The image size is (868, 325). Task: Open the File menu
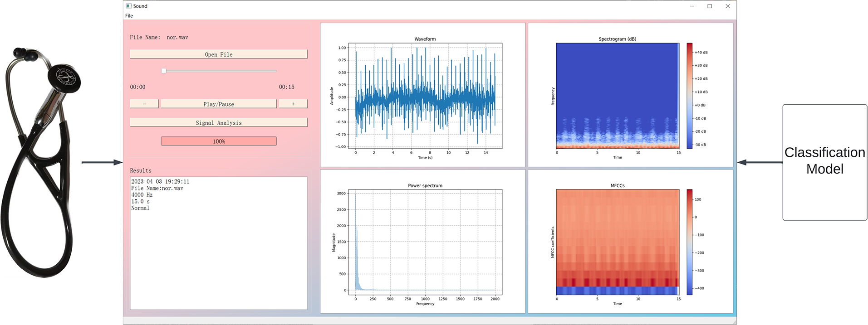(x=129, y=16)
